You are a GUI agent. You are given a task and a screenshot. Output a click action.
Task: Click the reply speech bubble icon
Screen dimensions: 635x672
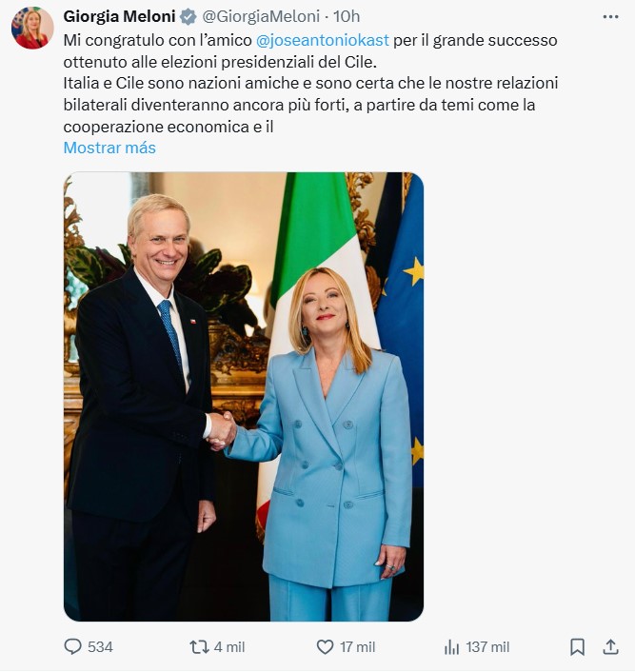click(x=73, y=646)
